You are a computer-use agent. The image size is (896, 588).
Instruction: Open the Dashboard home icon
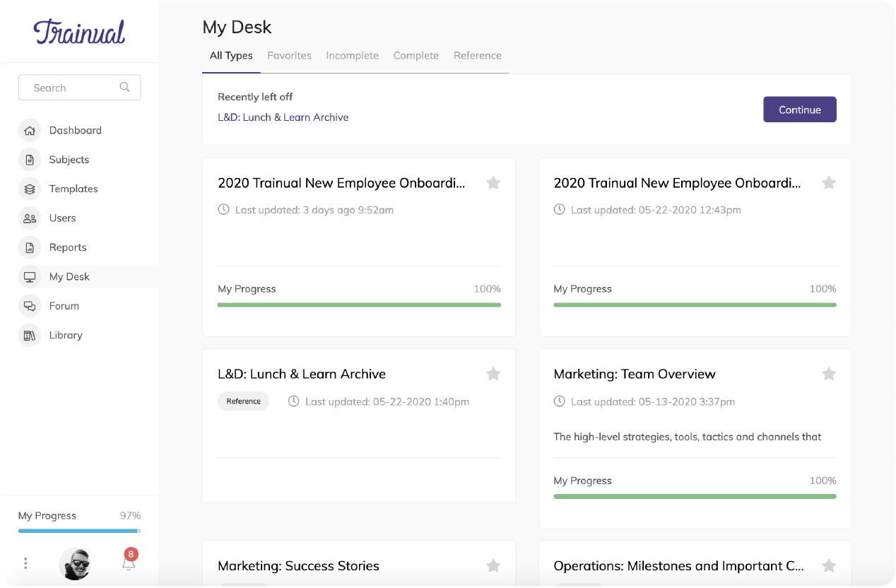coord(30,131)
